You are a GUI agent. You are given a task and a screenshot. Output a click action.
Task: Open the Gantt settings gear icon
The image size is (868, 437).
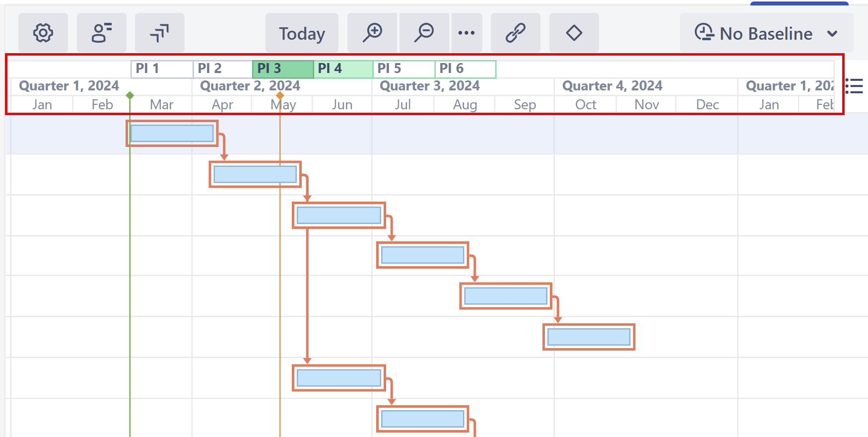(x=43, y=33)
